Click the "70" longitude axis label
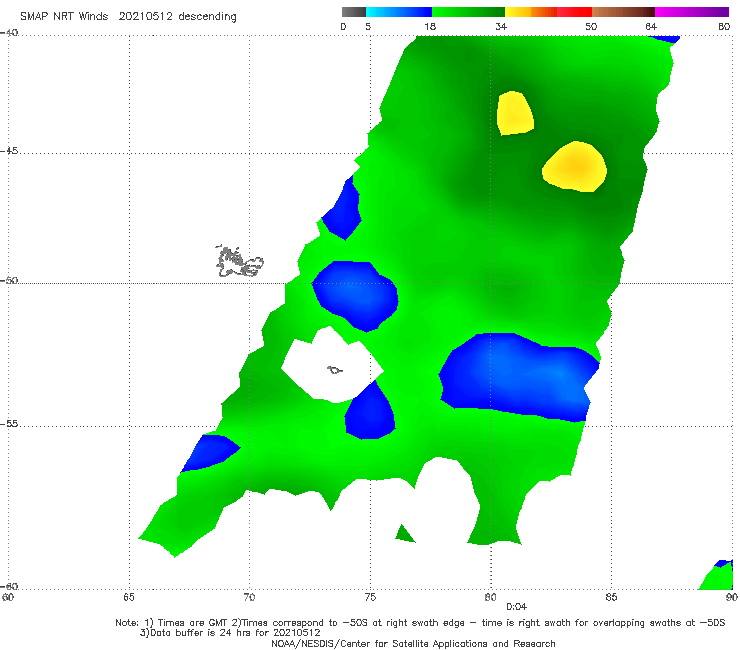 pos(249,597)
